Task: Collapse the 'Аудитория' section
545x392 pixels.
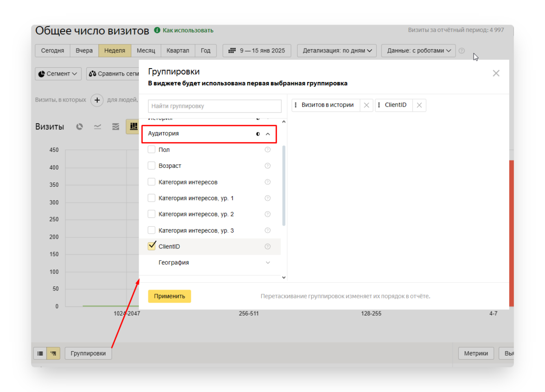Action: 268,134
